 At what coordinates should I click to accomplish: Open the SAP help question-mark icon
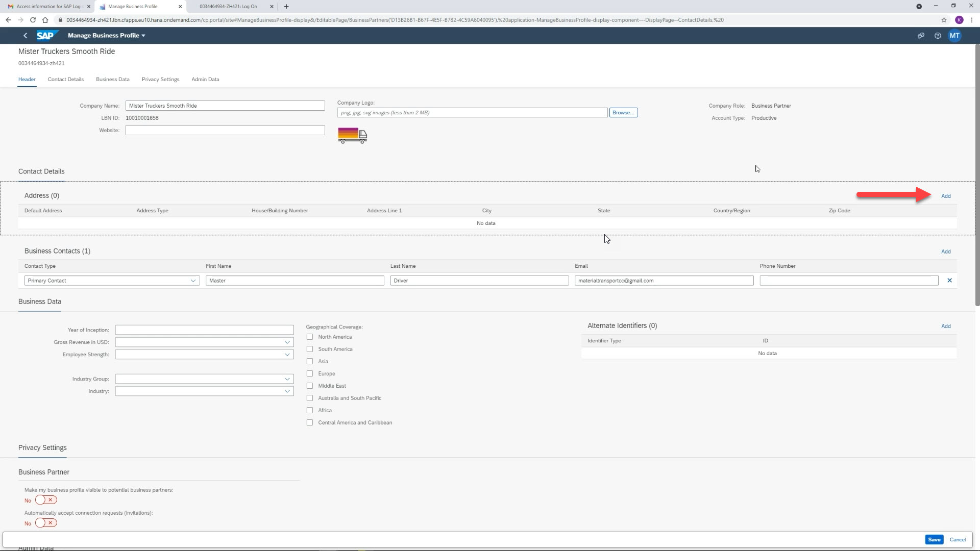[x=938, y=36]
